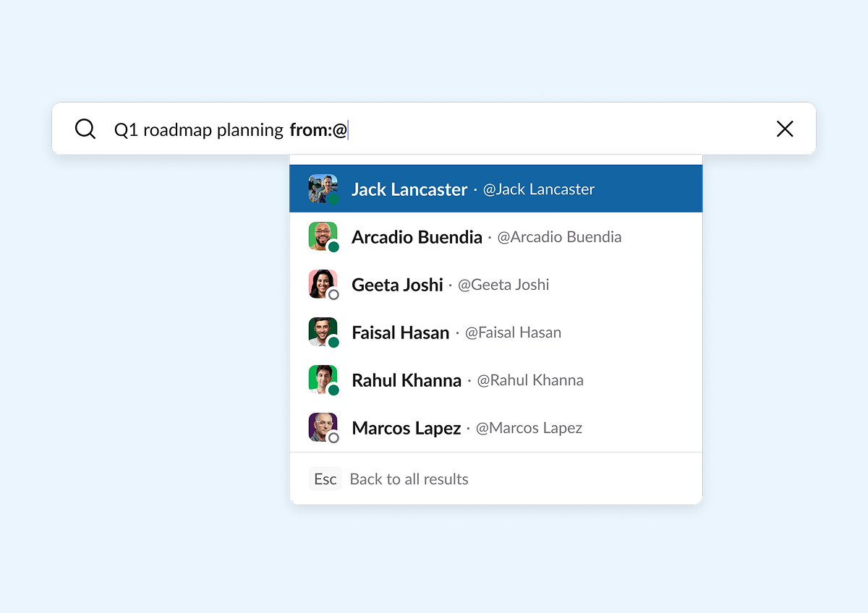Click the @Marcos Lapez handle text
The width and height of the screenshot is (868, 613).
pyautogui.click(x=529, y=428)
